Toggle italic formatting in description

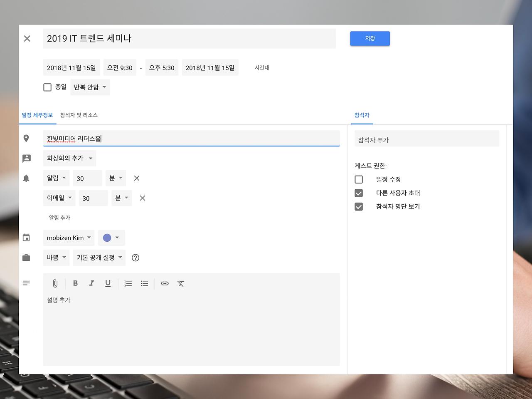91,283
